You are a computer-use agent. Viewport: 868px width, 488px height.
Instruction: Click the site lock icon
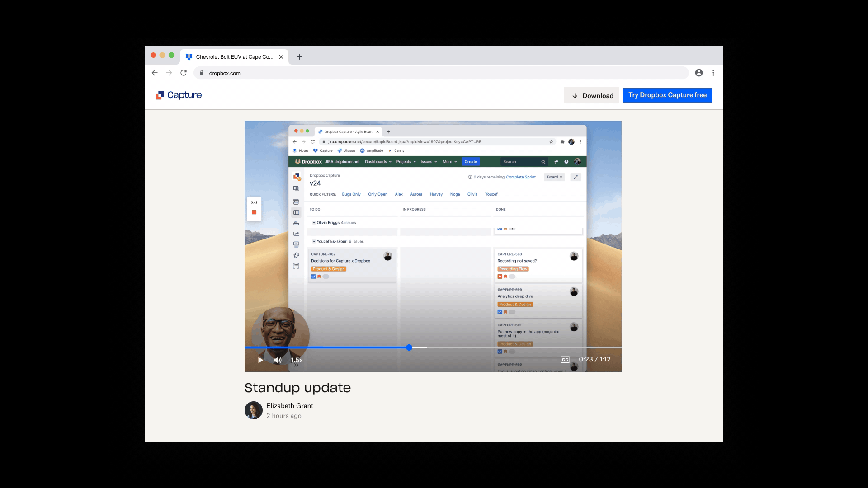(x=202, y=73)
